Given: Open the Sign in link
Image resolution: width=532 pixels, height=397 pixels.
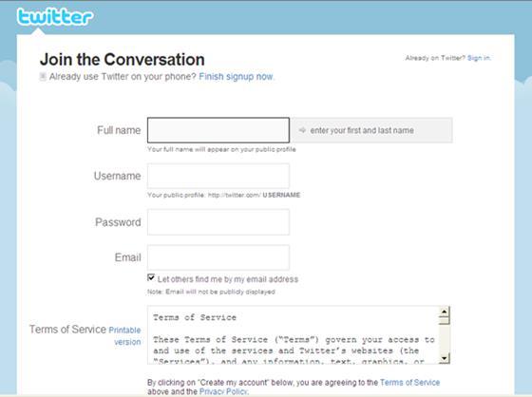Looking at the screenshot, I should click(479, 58).
